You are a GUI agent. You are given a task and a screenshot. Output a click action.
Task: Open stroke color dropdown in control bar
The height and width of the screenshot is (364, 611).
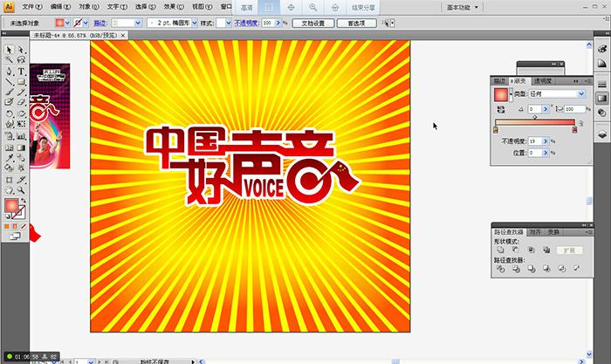coord(86,23)
